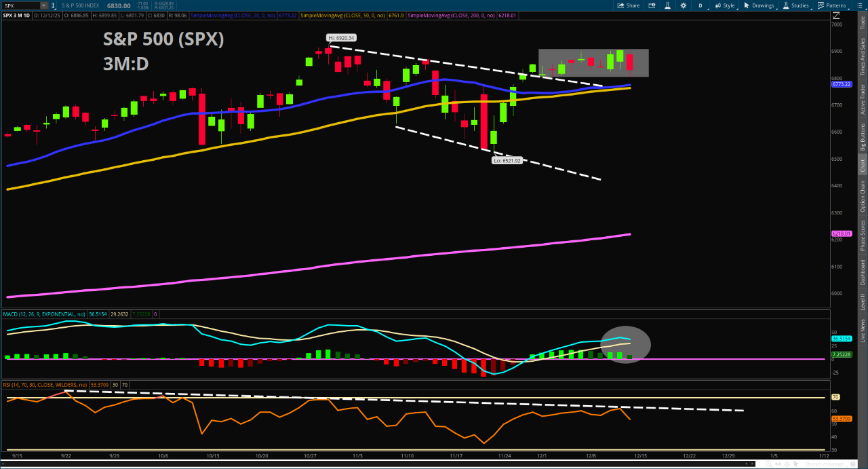Expand the SPX symbol selector arrow
The height and width of the screenshot is (469, 868).
click(x=43, y=5)
